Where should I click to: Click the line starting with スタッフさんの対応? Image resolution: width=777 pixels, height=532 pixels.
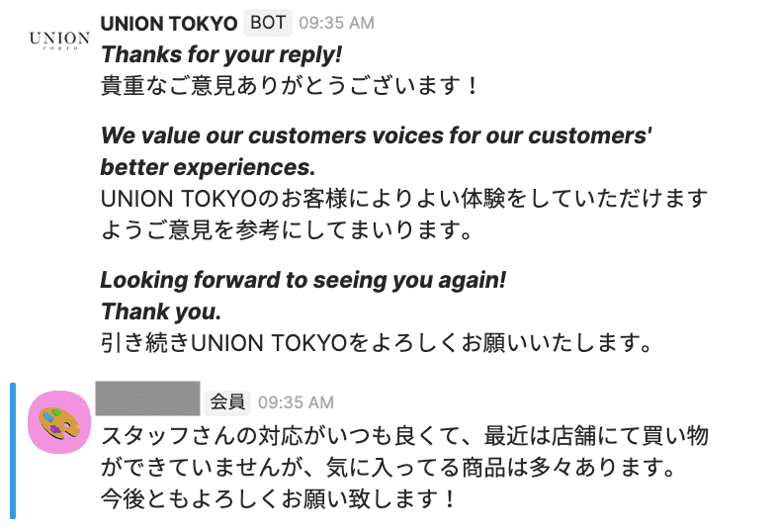pyautogui.click(x=404, y=435)
